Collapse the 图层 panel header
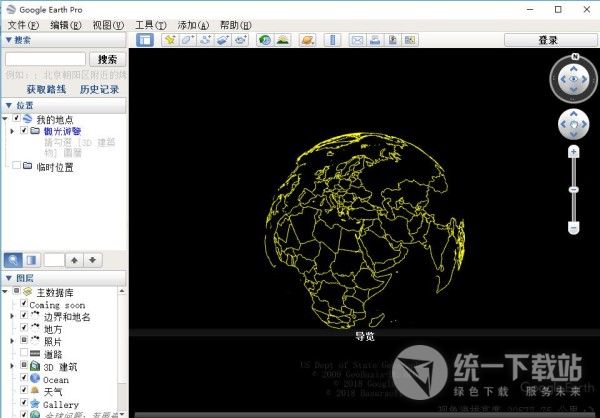 pyautogui.click(x=64, y=278)
